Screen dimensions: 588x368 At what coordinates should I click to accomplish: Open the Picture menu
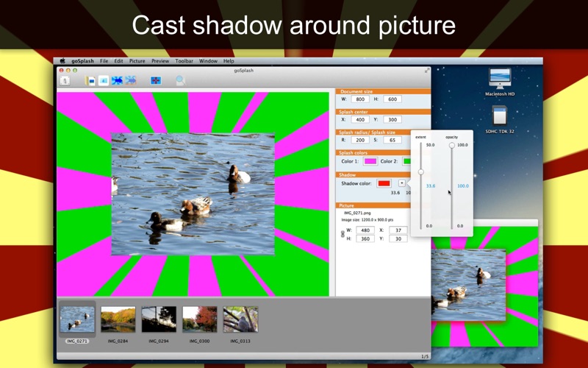tap(137, 61)
